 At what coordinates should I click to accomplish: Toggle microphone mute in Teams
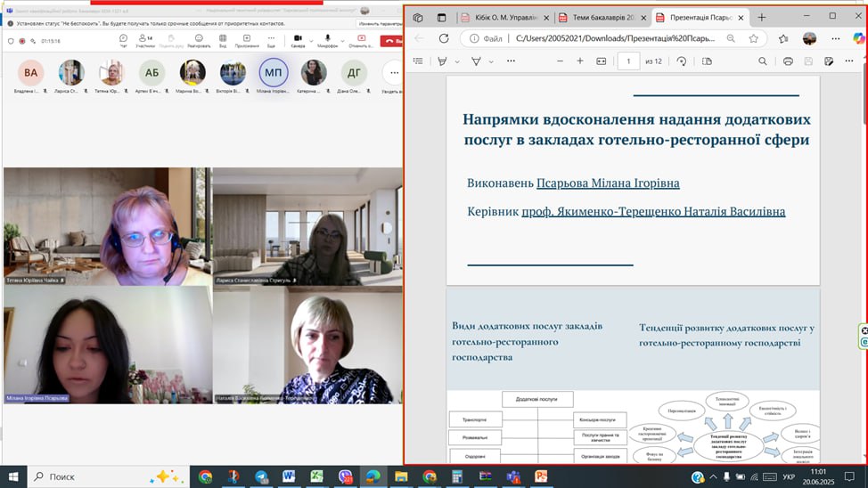point(330,39)
